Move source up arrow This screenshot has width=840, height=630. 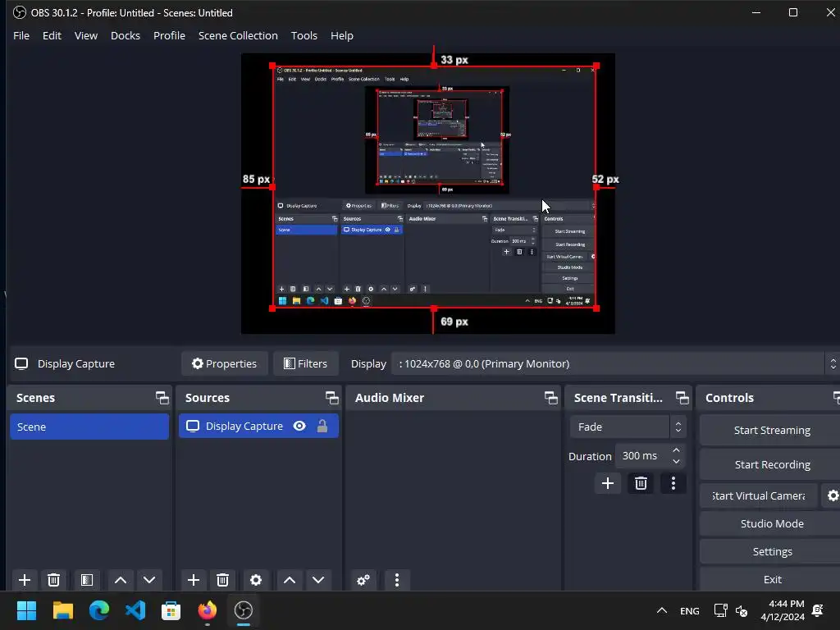tap(290, 580)
